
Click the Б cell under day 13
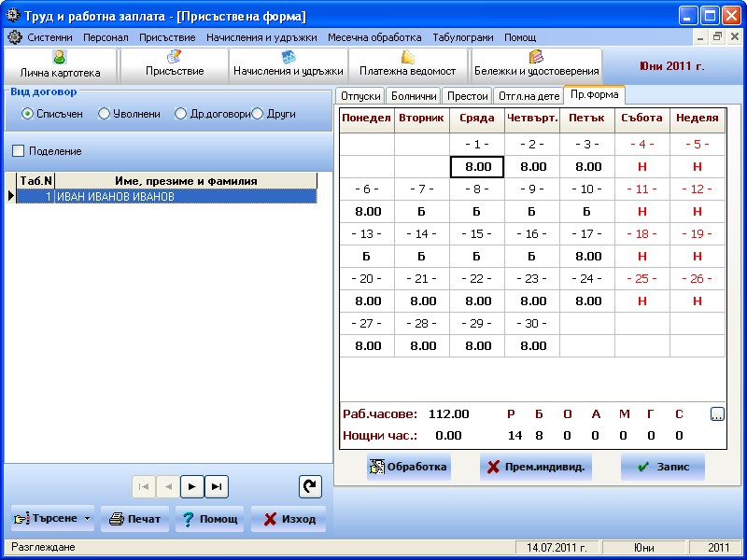(367, 256)
